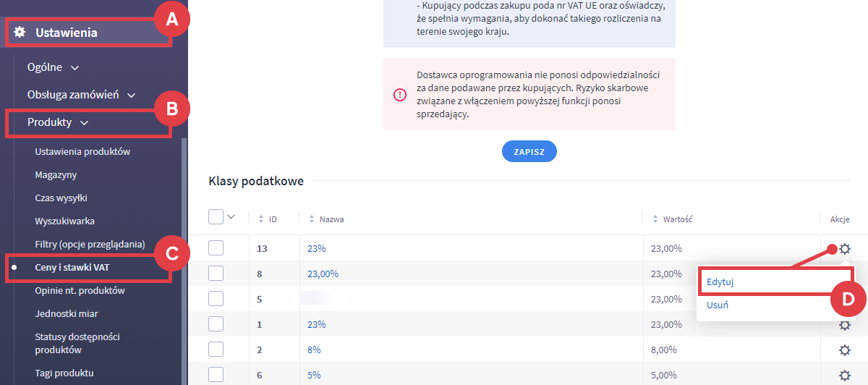Open the bulk selection dropdown arrow
This screenshot has width=868, height=385.
pos(231,216)
